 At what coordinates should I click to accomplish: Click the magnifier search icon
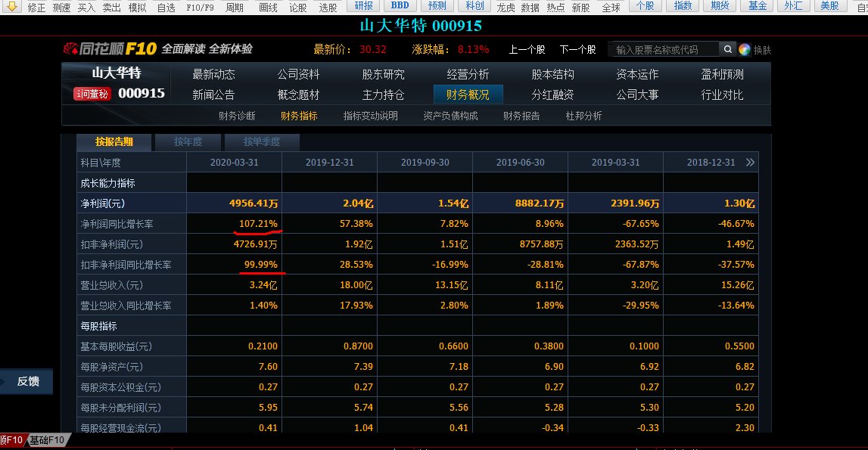click(726, 48)
